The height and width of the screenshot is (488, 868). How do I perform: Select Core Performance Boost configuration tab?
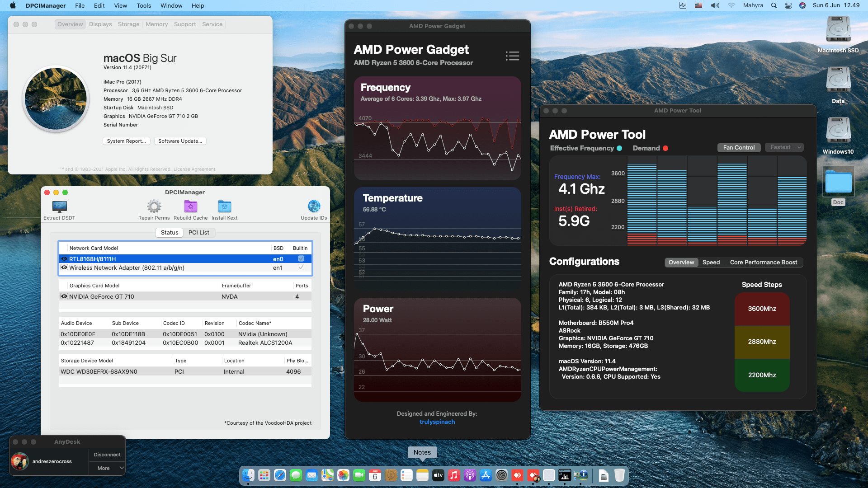[x=763, y=262]
